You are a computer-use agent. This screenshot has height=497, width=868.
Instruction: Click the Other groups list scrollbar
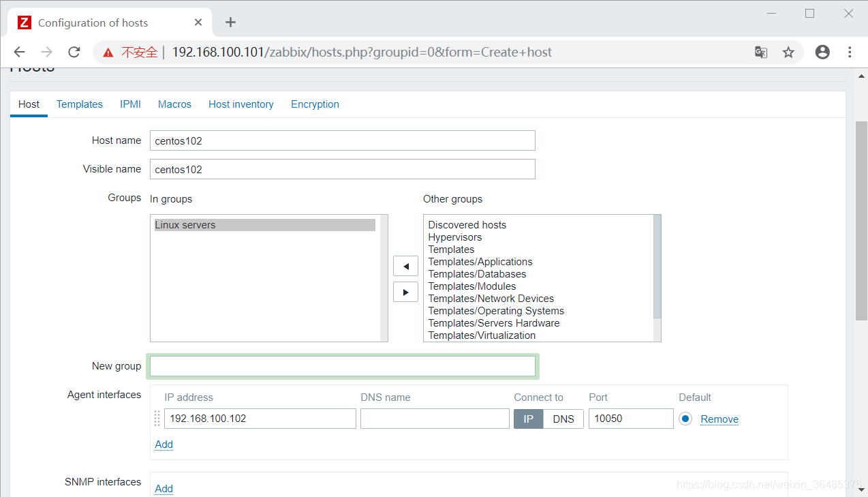tap(657, 267)
